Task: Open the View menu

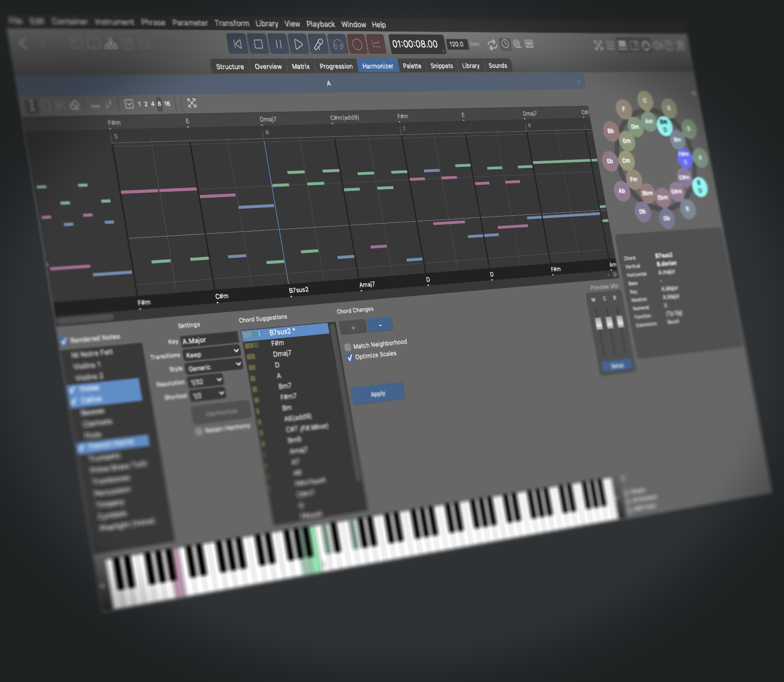Action: click(x=292, y=24)
